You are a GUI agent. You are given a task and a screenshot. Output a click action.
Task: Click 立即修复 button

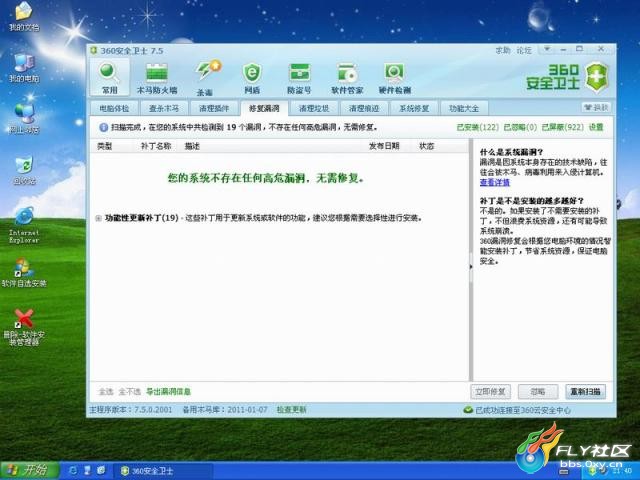490,392
